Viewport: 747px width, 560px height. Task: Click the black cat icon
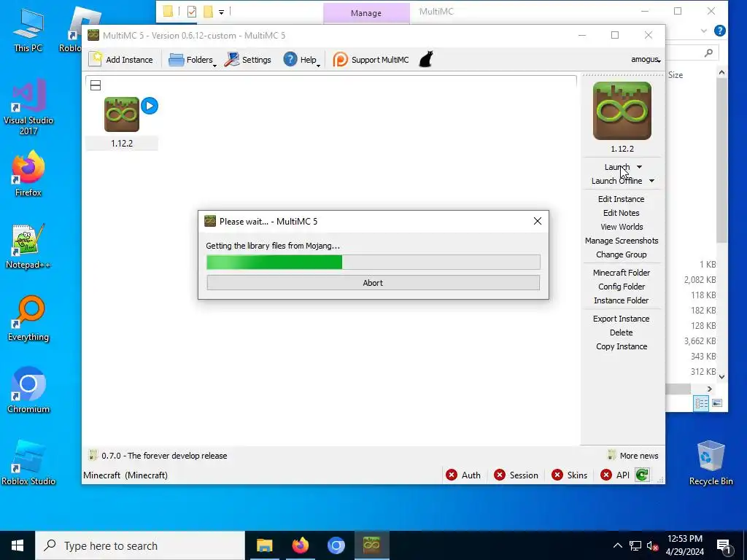click(426, 60)
